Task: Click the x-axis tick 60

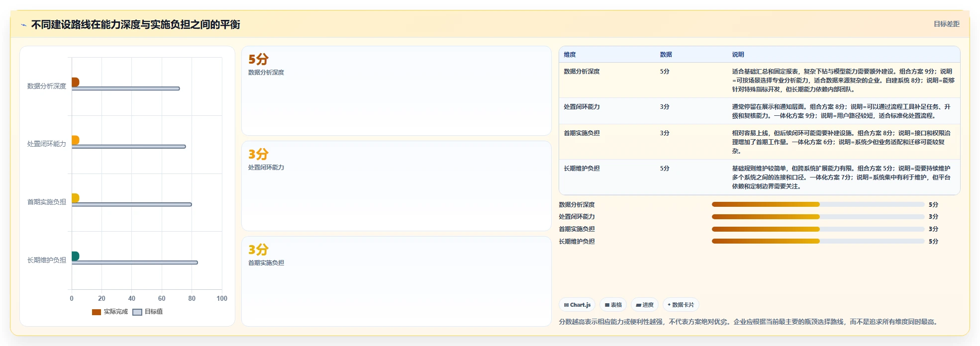Action: [162, 298]
